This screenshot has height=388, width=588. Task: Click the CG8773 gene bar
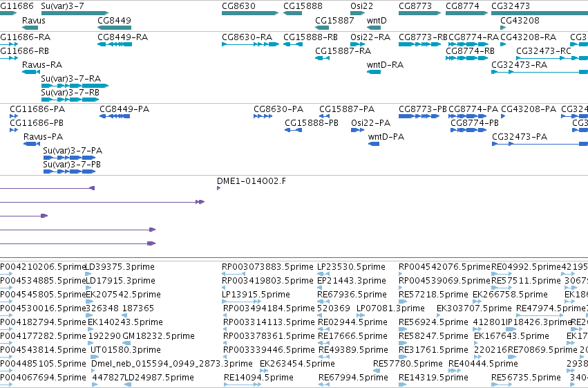(x=419, y=13)
